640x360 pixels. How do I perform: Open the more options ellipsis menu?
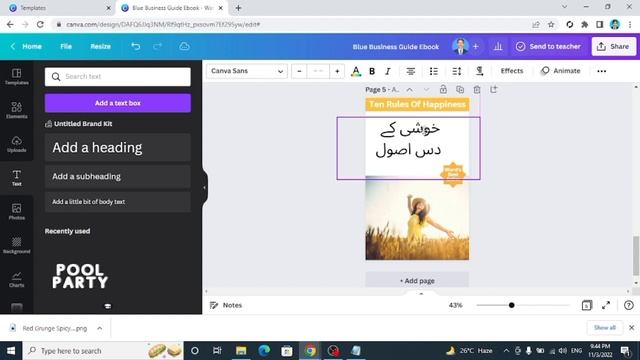[602, 71]
